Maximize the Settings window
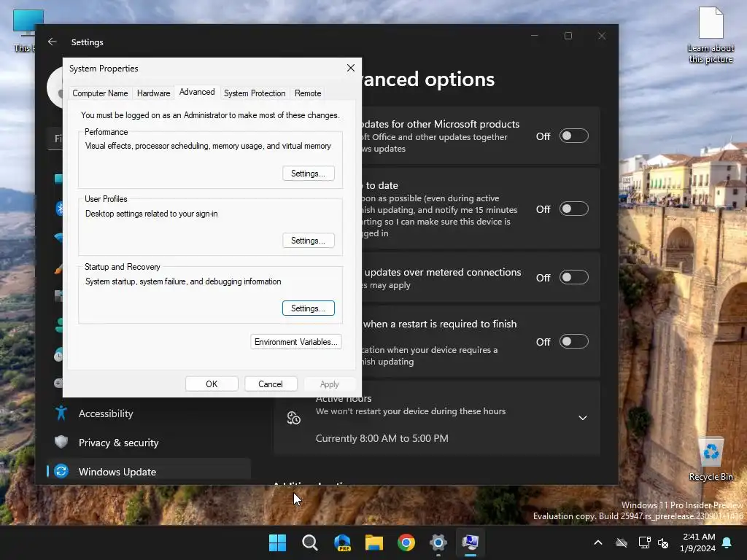The image size is (747, 560). click(x=568, y=36)
